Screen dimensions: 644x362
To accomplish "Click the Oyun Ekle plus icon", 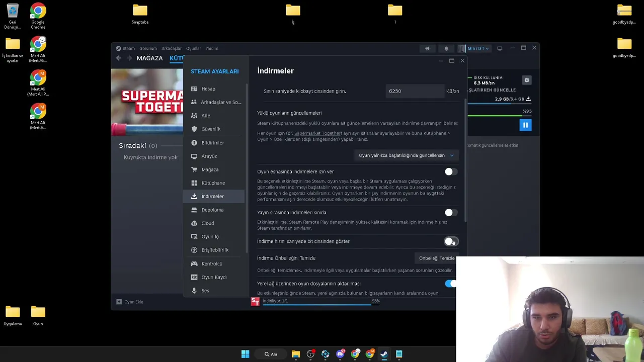I will [119, 302].
